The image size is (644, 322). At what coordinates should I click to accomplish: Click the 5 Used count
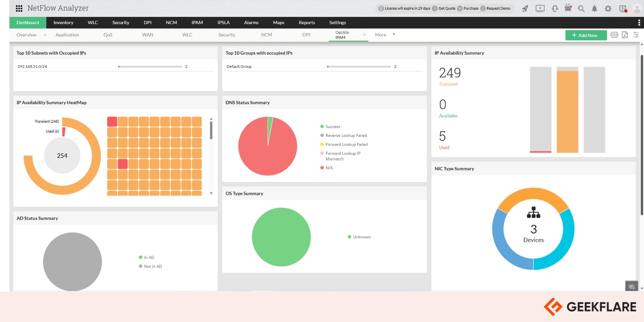pos(442,136)
